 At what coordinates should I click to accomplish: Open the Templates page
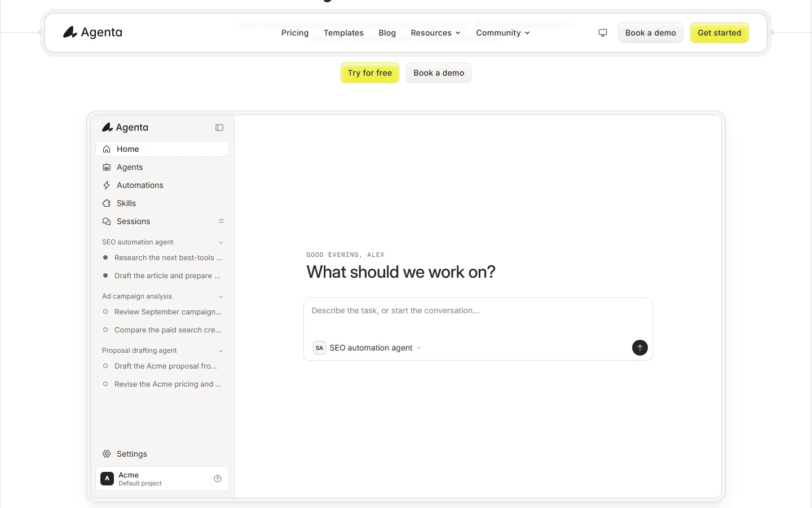(343, 33)
